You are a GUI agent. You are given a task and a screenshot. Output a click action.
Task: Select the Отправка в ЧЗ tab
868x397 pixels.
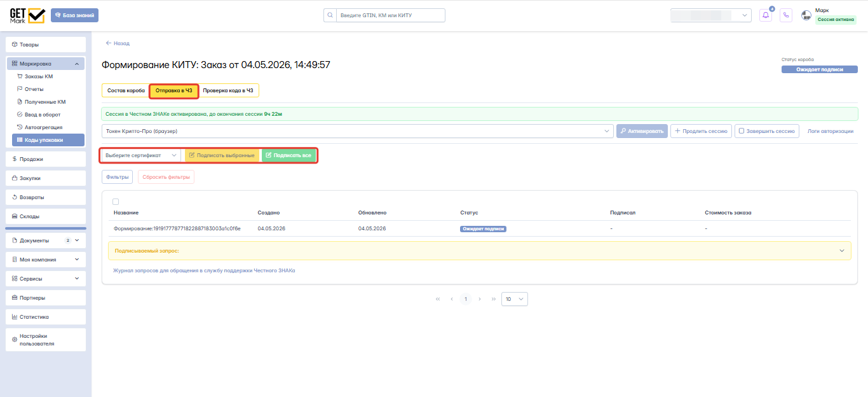click(x=174, y=91)
